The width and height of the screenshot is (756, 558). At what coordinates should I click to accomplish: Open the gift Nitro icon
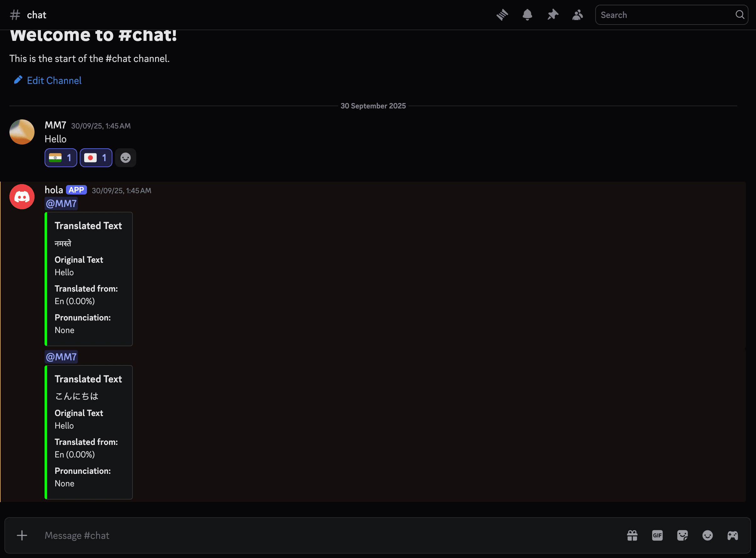[x=632, y=535]
